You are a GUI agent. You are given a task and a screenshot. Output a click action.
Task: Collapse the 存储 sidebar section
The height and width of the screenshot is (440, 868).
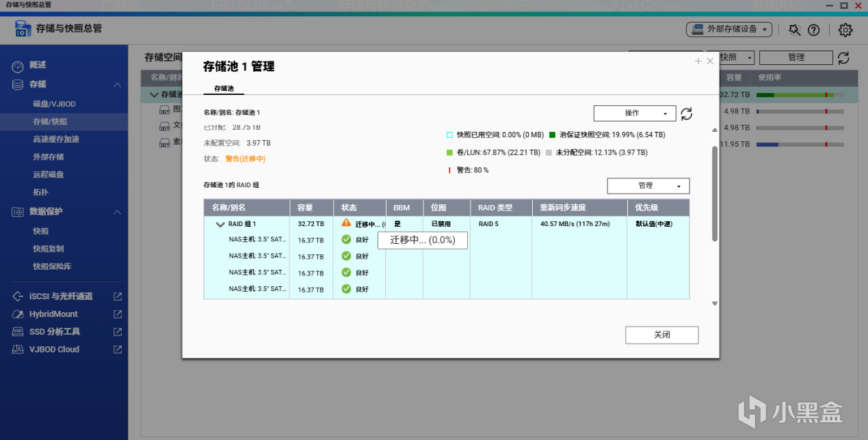point(117,85)
